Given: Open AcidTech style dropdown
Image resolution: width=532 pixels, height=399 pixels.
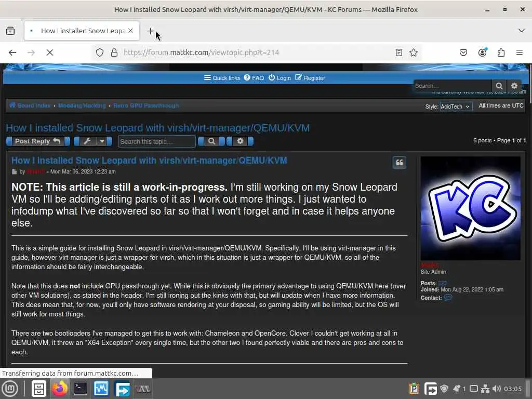Looking at the screenshot, I should 456,107.
